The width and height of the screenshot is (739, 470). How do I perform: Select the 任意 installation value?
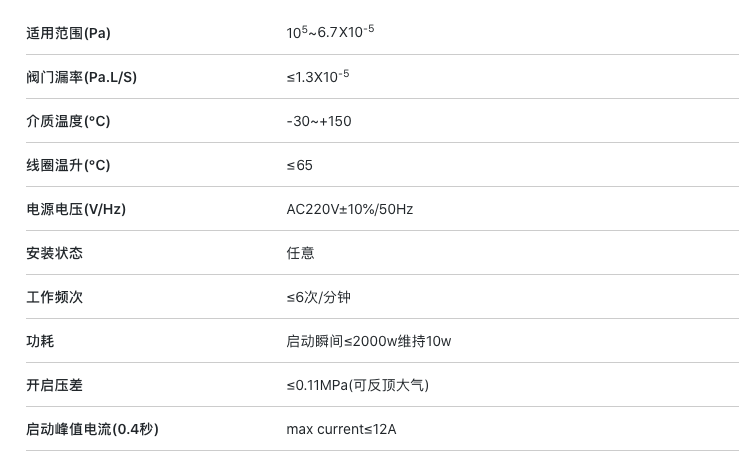[300, 253]
